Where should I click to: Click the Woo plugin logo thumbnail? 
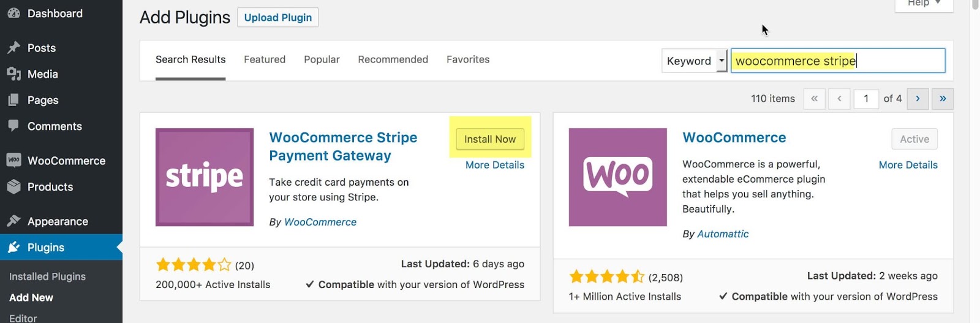coord(618,177)
